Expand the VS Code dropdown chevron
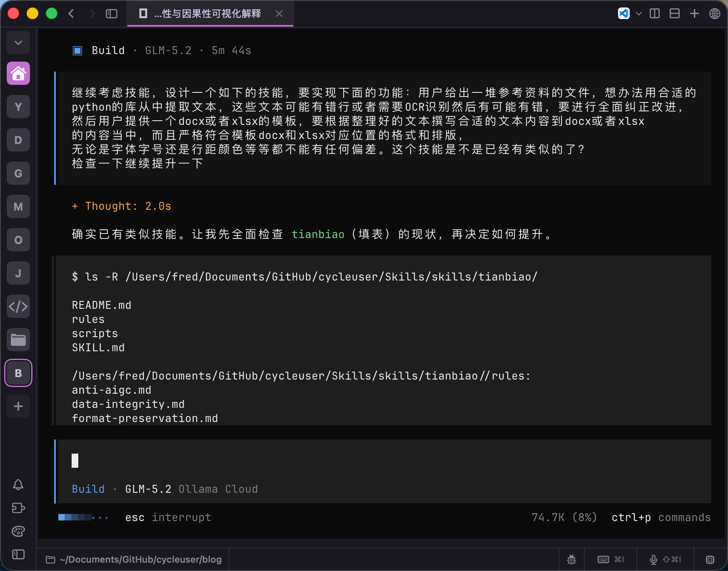 tap(638, 14)
